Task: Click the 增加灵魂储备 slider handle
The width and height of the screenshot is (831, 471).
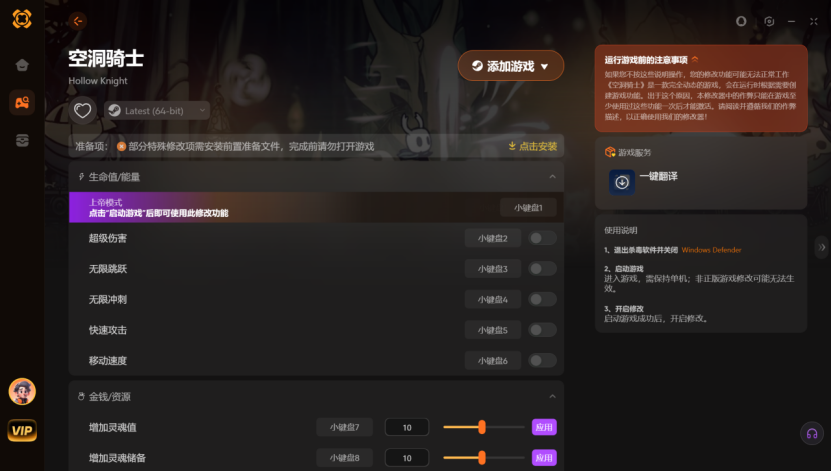Action: (x=482, y=458)
